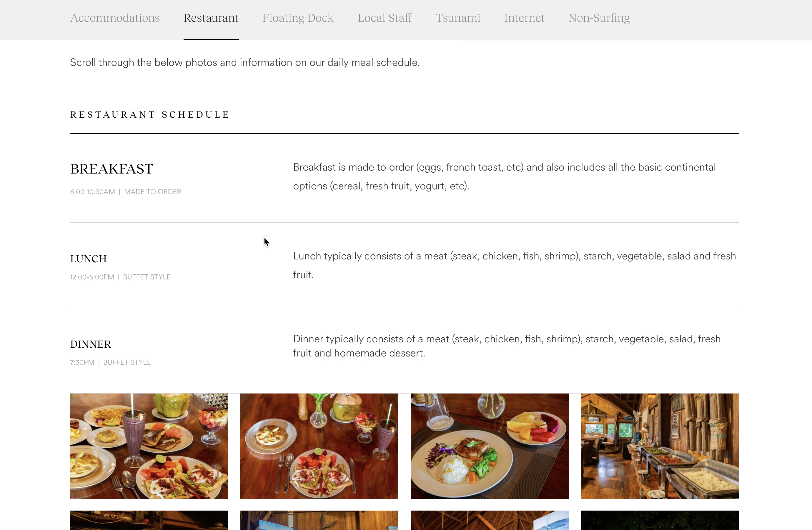Click the 6:00-10:30AM Made to Order label
812x530 pixels.
(x=125, y=192)
